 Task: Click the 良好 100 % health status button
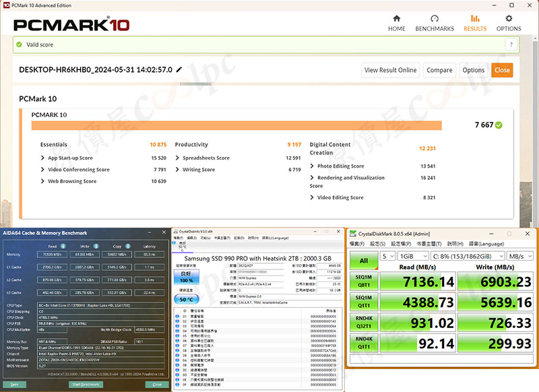[x=187, y=277]
